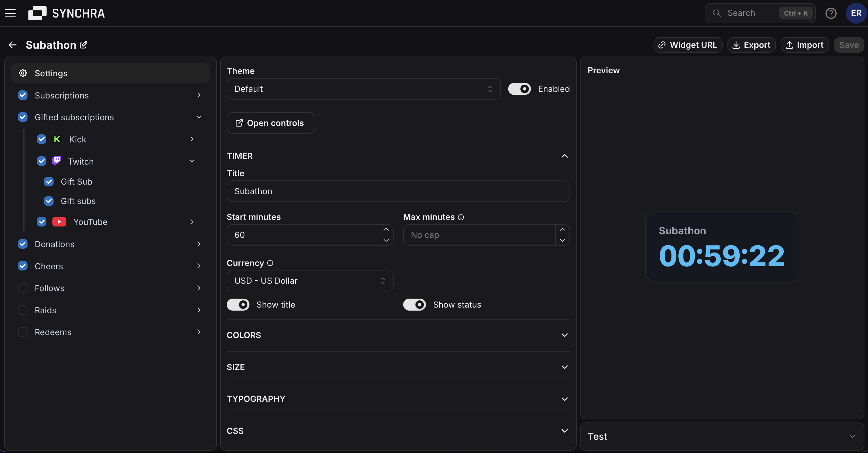Check the Follows checkbox

tap(22, 288)
